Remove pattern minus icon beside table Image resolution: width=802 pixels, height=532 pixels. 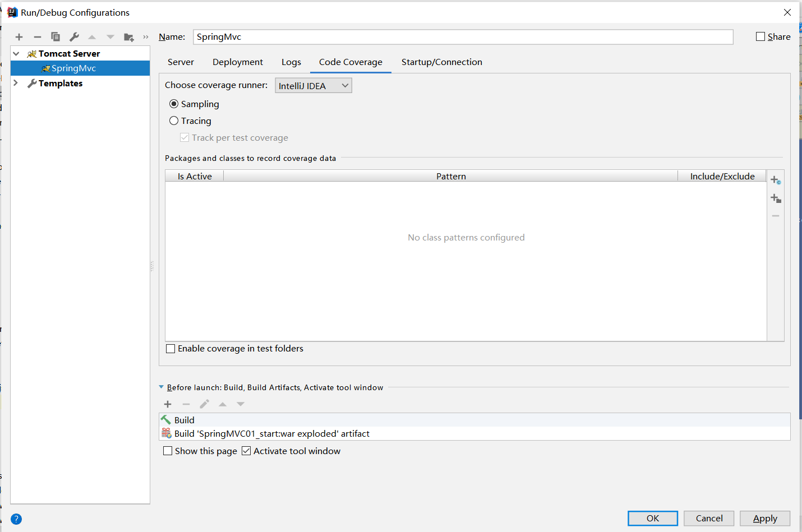(776, 216)
